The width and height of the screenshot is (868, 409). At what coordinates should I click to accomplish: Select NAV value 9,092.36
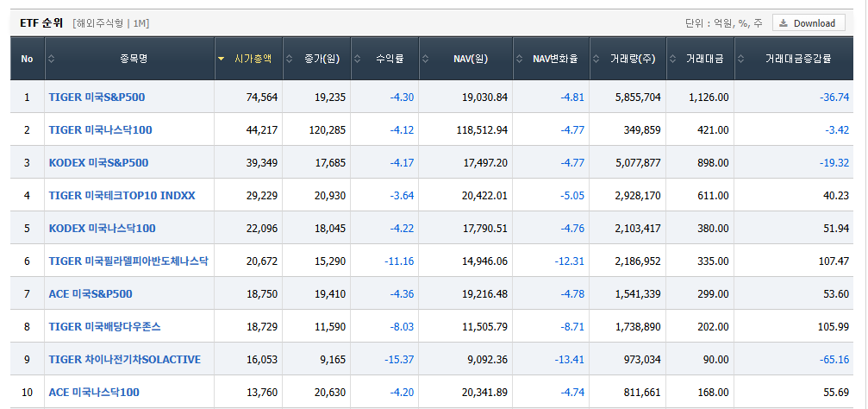(x=487, y=359)
